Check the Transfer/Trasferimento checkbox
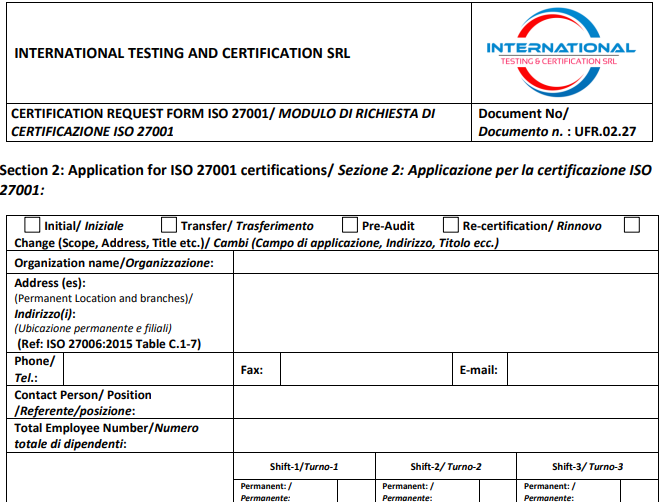Screen dimensions: 663x502 [169, 225]
